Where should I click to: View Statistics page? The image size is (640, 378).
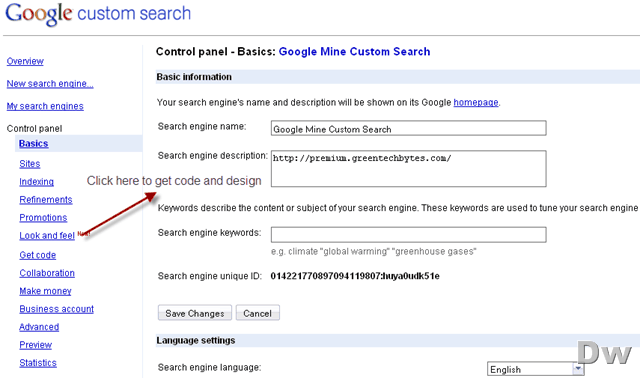[38, 363]
